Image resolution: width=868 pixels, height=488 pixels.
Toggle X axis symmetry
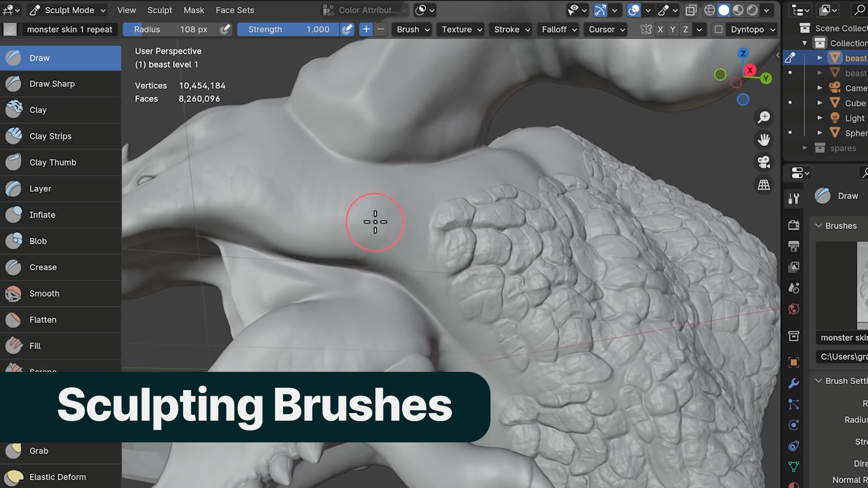click(x=660, y=29)
